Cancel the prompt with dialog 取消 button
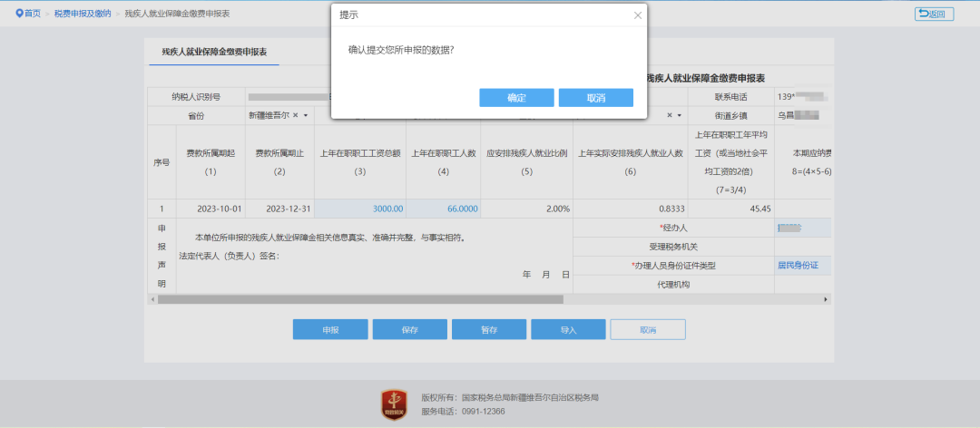Viewport: 980px width, 428px height. [x=595, y=98]
